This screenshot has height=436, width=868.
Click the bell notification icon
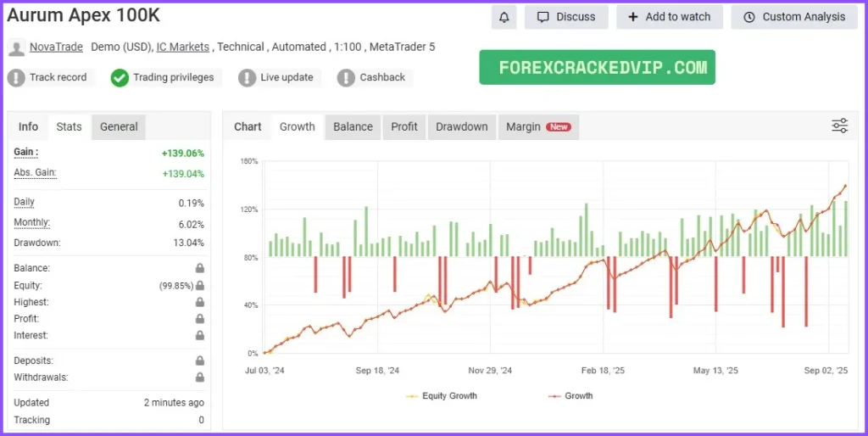pos(504,17)
